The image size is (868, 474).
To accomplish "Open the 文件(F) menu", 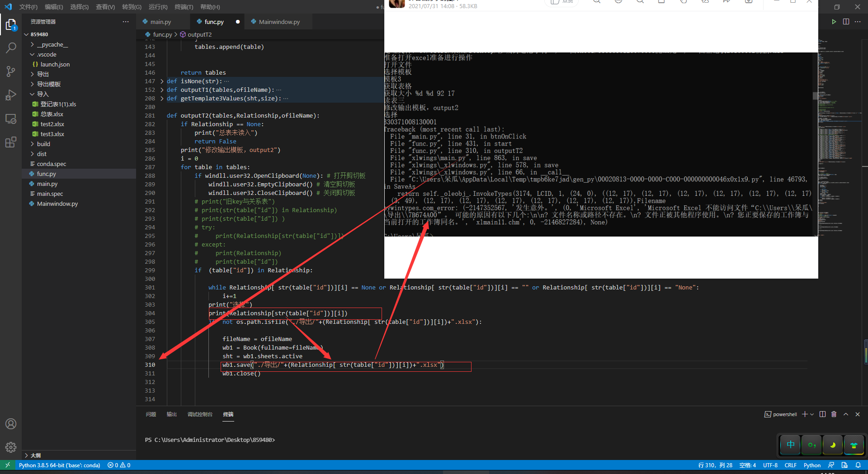I will [x=28, y=7].
